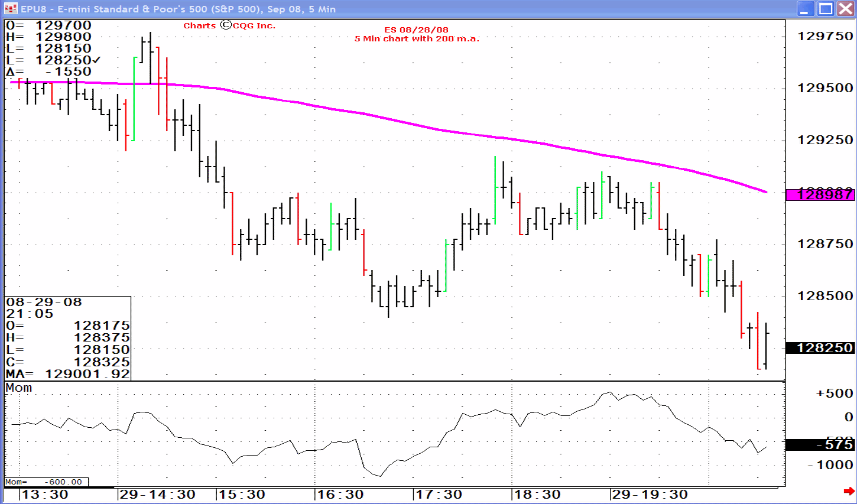Click the red scroll-right arrow
This screenshot has height=504, width=857.
pos(849,491)
